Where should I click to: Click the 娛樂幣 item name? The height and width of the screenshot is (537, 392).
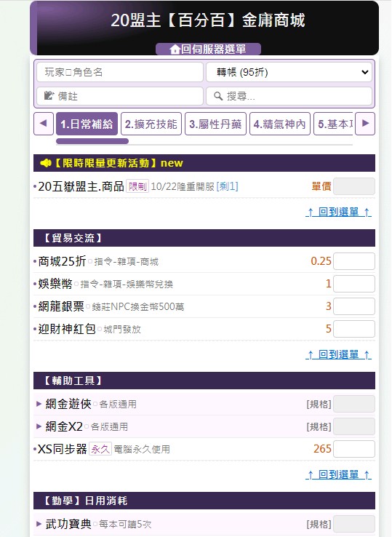[55, 284]
